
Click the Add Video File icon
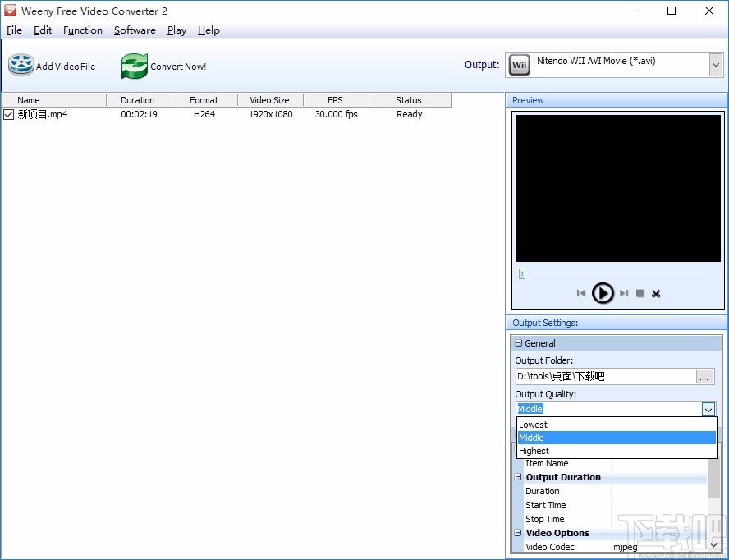click(21, 64)
